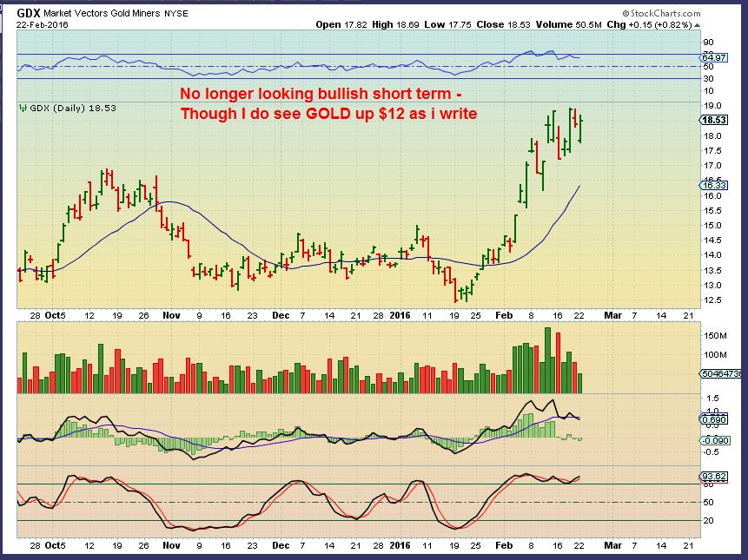Image resolution: width=748 pixels, height=560 pixels.
Task: Click the 14.0 price axis label
Action: click(713, 255)
